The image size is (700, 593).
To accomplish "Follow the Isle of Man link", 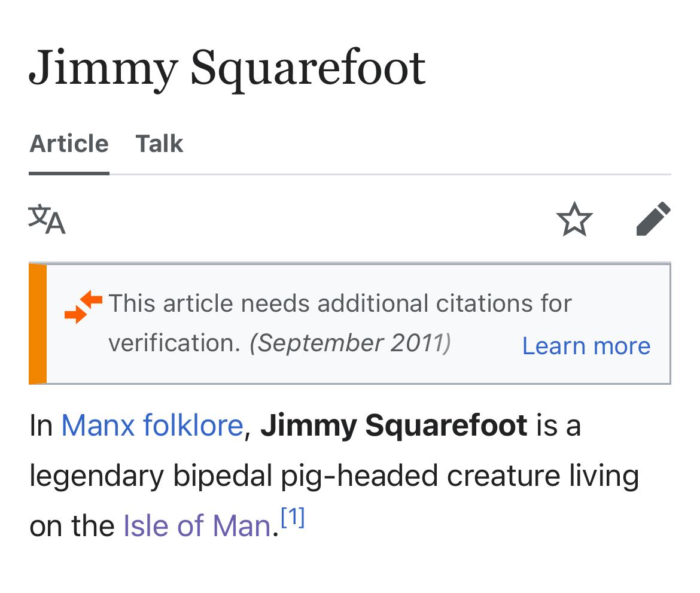I will (x=197, y=526).
